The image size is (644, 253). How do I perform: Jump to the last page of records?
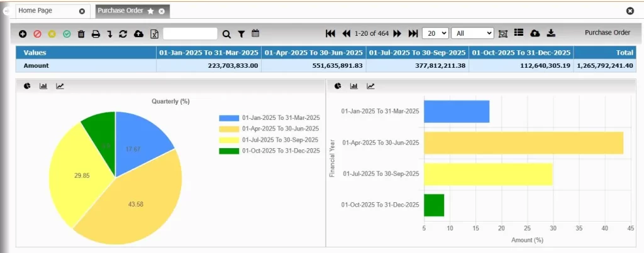click(x=413, y=33)
